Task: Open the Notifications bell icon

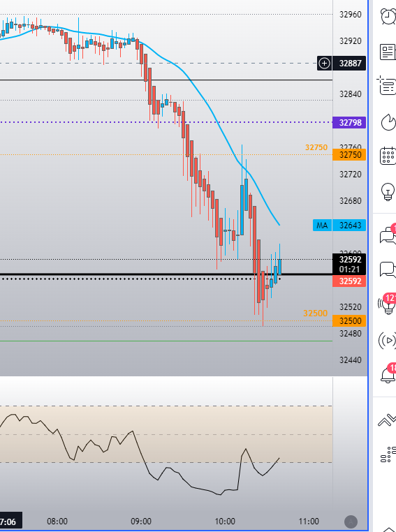Action: point(388,374)
